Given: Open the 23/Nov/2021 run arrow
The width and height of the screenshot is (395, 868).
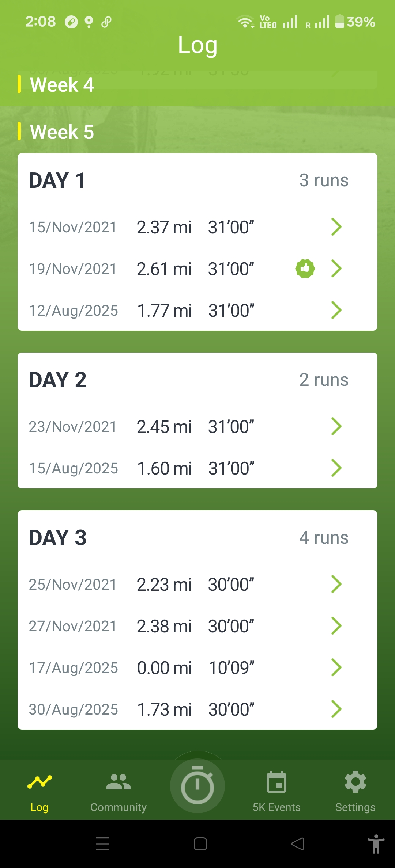Looking at the screenshot, I should pyautogui.click(x=336, y=426).
